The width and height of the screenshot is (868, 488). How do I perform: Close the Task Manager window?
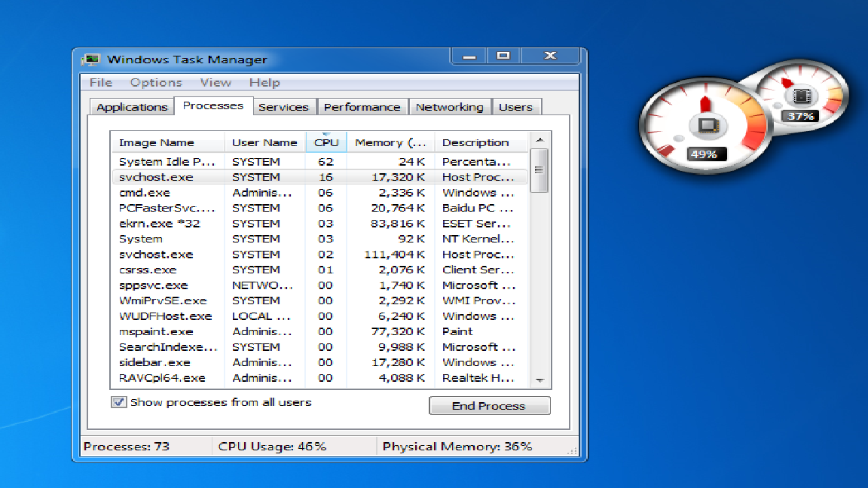click(x=550, y=55)
